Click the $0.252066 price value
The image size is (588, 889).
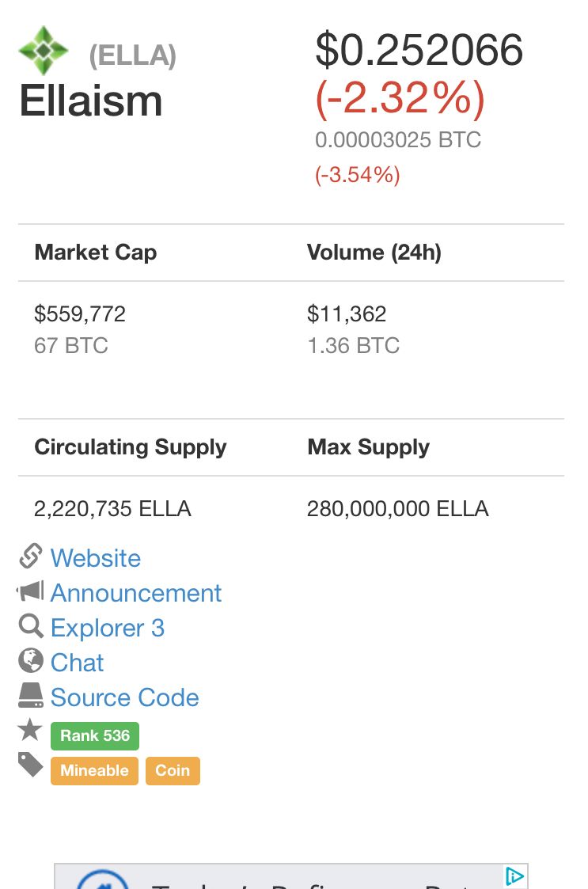coord(419,51)
